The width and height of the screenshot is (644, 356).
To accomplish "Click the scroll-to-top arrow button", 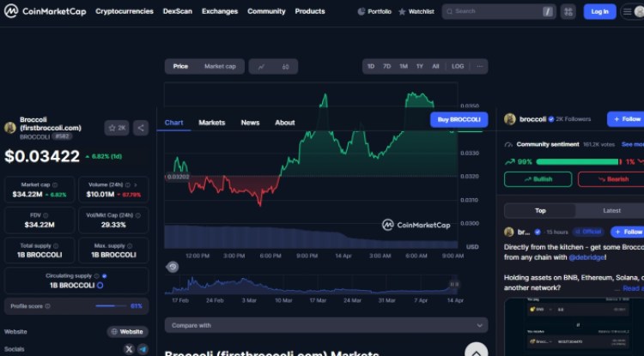I will click(x=477, y=352).
